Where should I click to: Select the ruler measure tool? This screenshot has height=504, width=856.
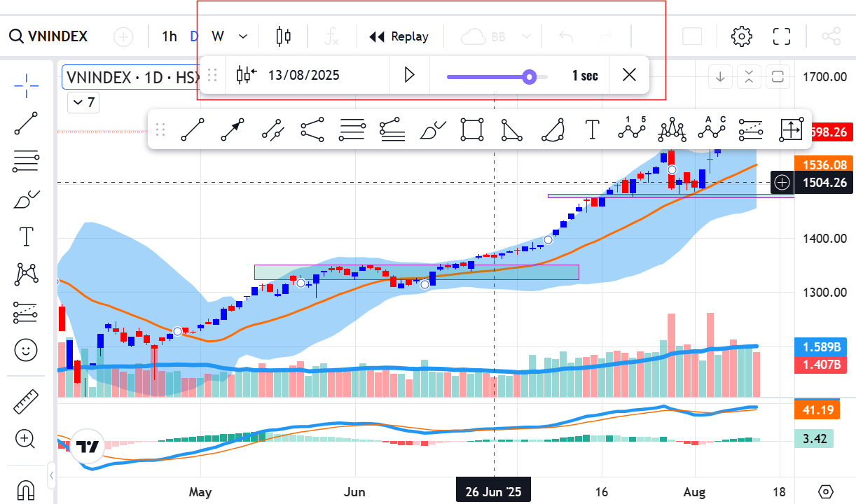(x=26, y=402)
